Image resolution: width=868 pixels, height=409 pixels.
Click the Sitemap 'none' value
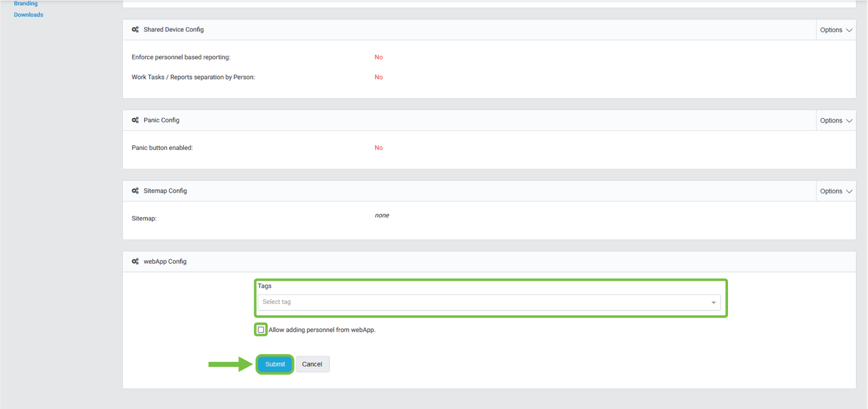click(382, 215)
